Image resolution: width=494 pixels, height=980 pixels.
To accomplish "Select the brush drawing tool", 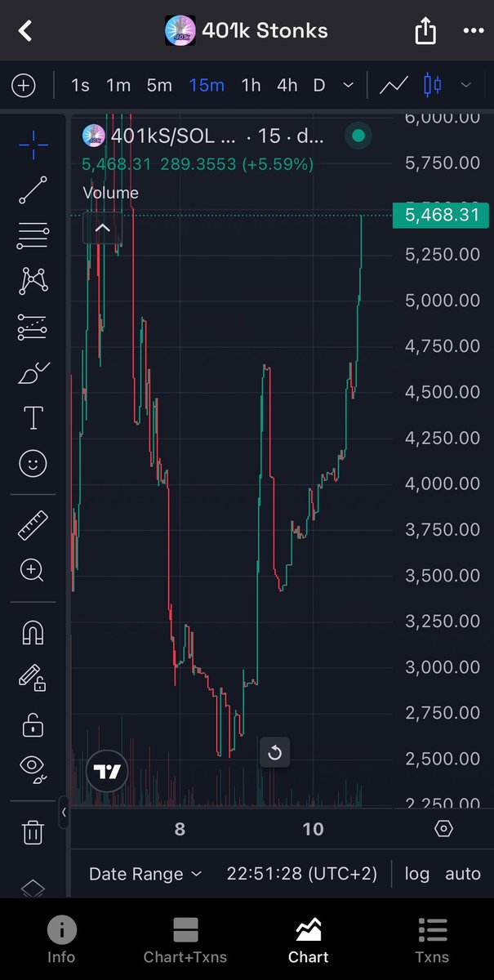I will 33,374.
